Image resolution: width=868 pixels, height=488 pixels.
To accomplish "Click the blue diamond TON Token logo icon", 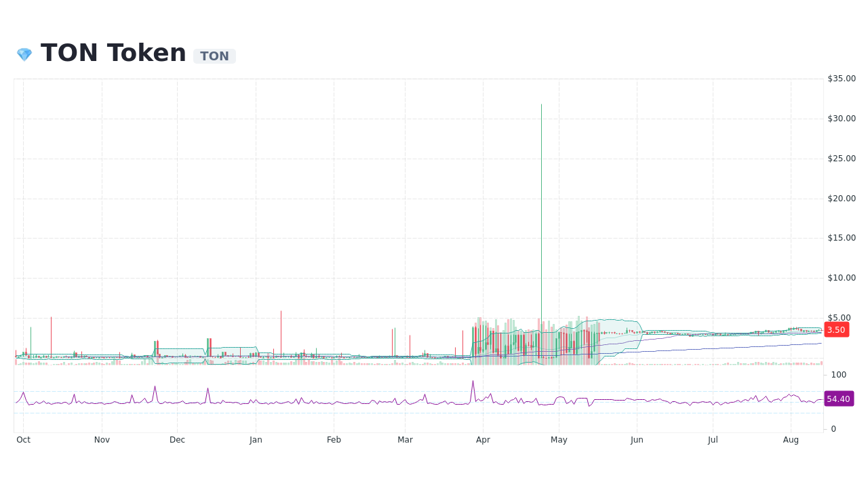I will pos(24,53).
